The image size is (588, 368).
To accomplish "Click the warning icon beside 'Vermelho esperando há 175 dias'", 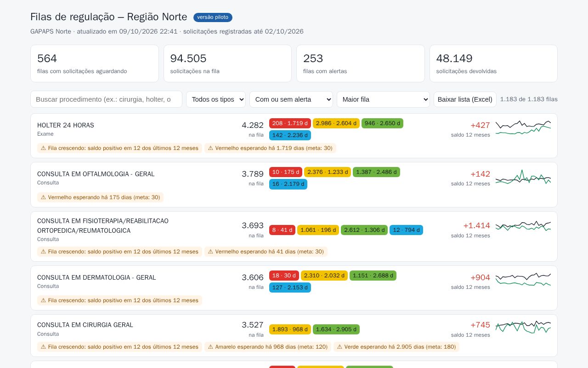I will pos(43,197).
